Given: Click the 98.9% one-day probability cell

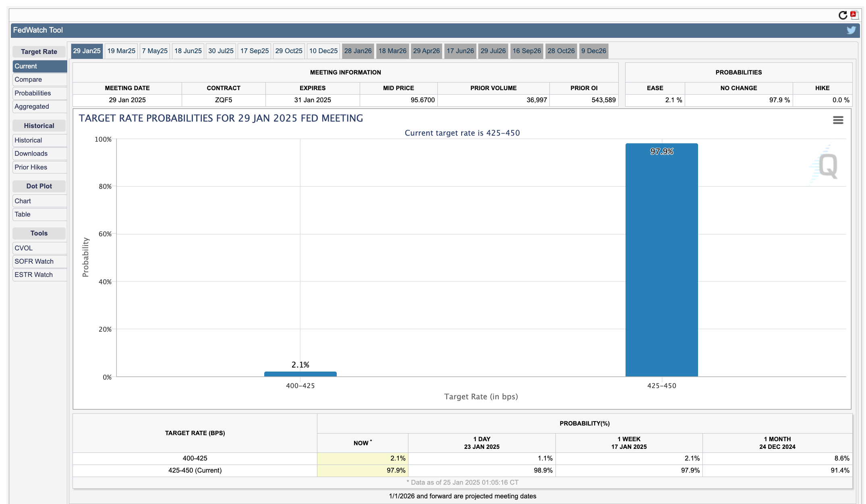Looking at the screenshot, I should point(482,471).
